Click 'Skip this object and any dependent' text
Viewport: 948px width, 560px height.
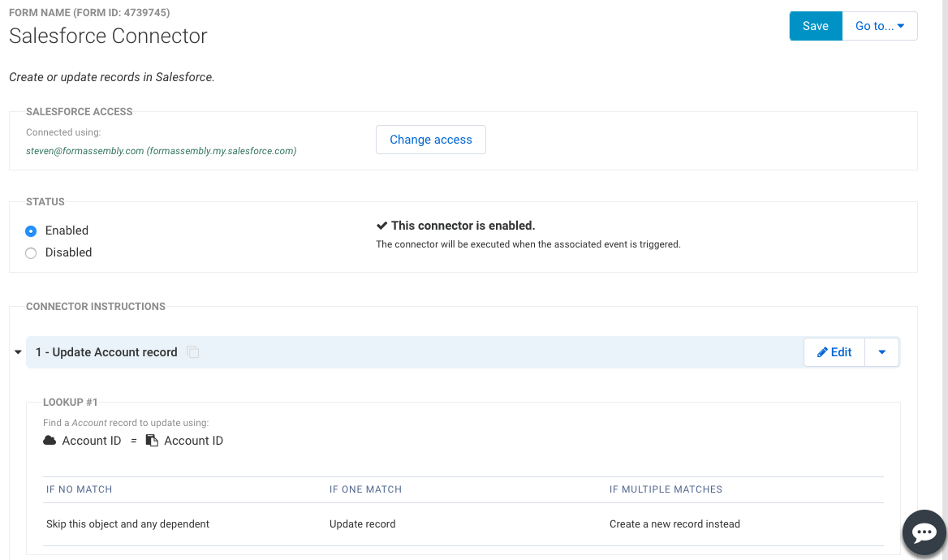coord(127,523)
